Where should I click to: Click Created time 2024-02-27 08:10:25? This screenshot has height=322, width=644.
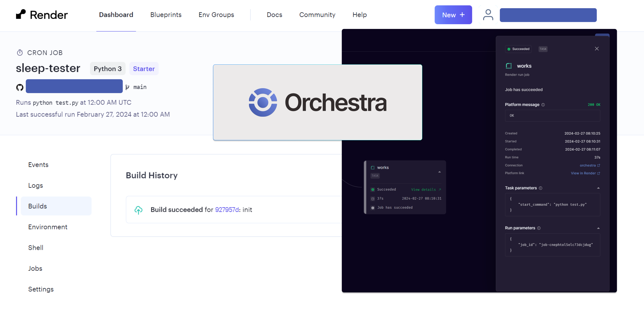(x=582, y=133)
